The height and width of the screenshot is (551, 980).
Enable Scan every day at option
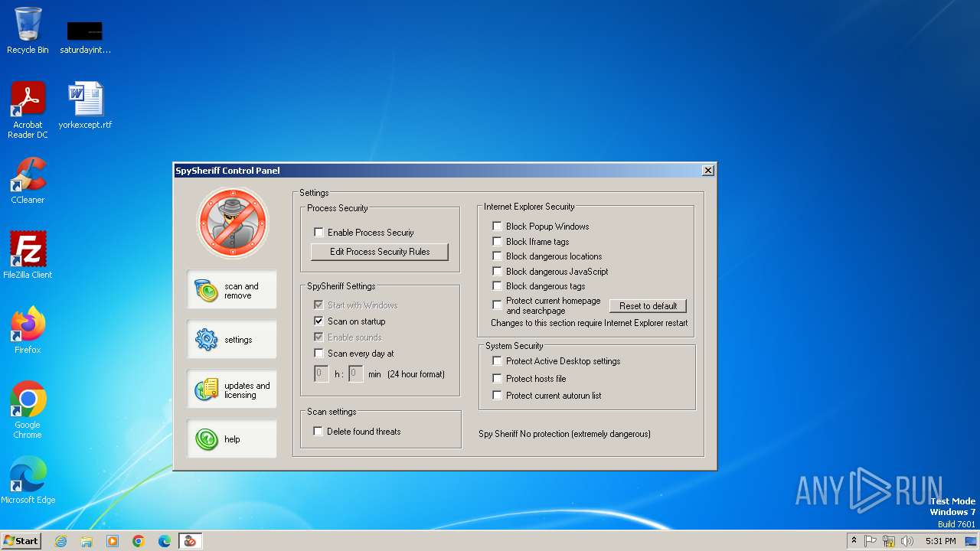(319, 354)
